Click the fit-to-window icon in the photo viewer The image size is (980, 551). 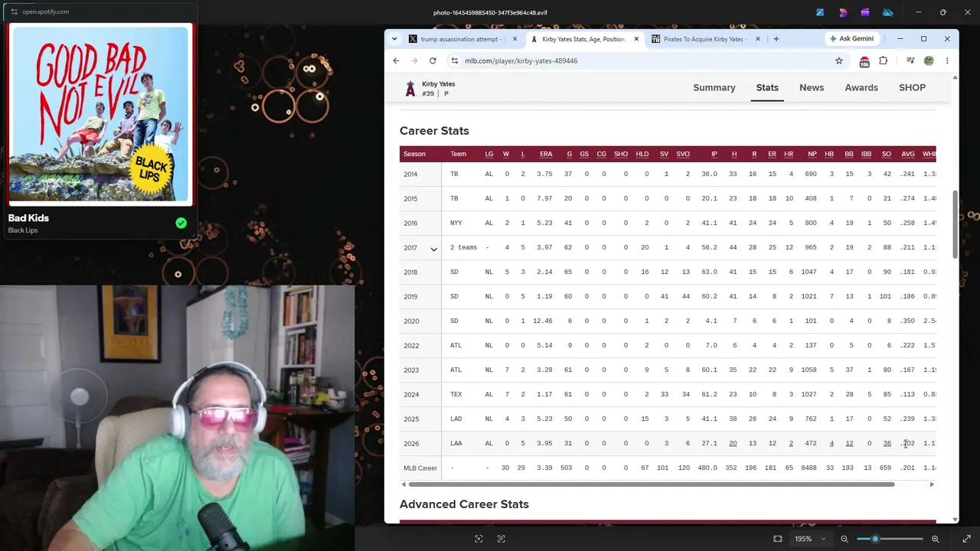pos(778,539)
